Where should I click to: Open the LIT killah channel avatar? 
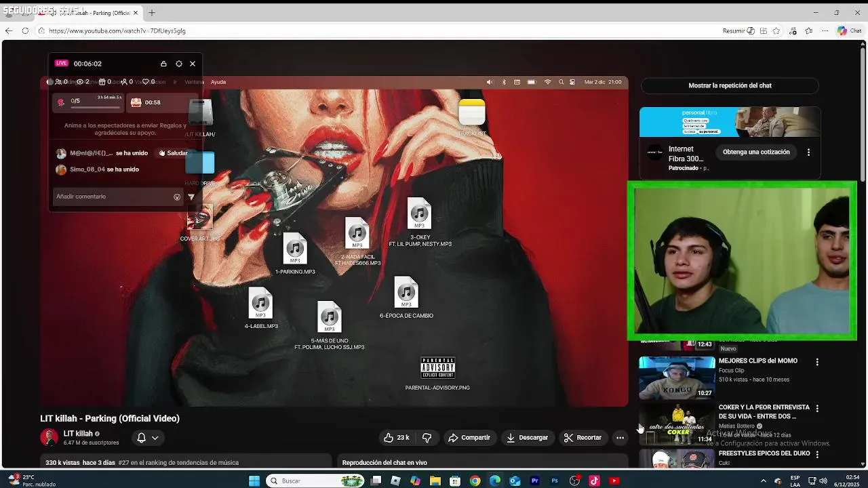[x=49, y=438]
